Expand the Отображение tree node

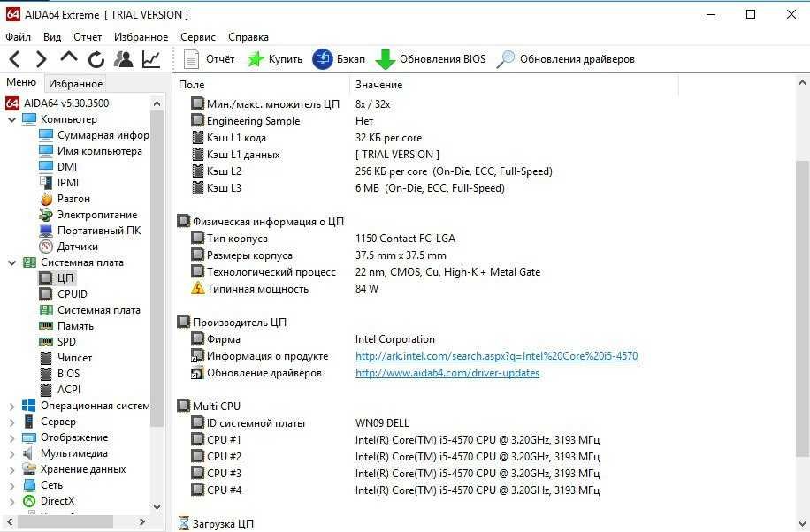pyautogui.click(x=11, y=438)
